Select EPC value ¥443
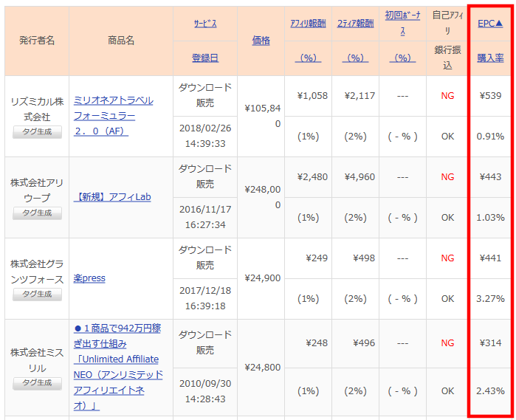Viewport: 516px width, 420px height. coord(490,177)
